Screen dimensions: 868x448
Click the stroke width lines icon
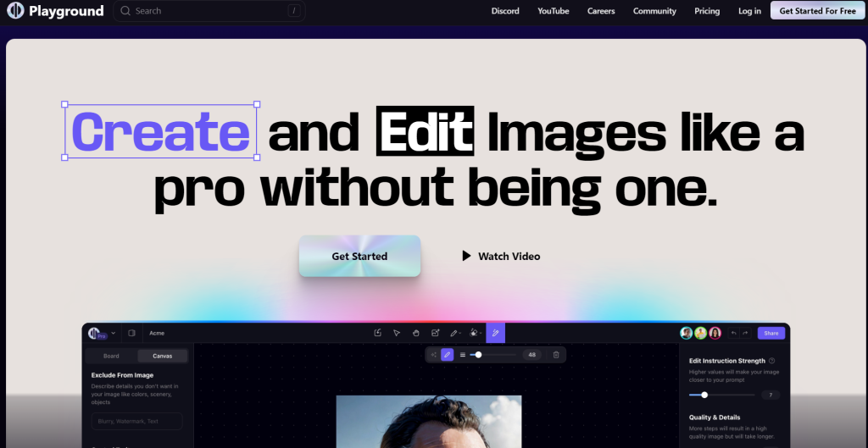click(x=463, y=355)
